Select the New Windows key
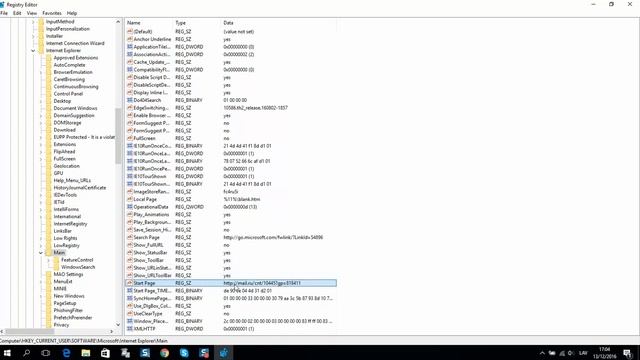The width and height of the screenshot is (640, 360). 69,296
